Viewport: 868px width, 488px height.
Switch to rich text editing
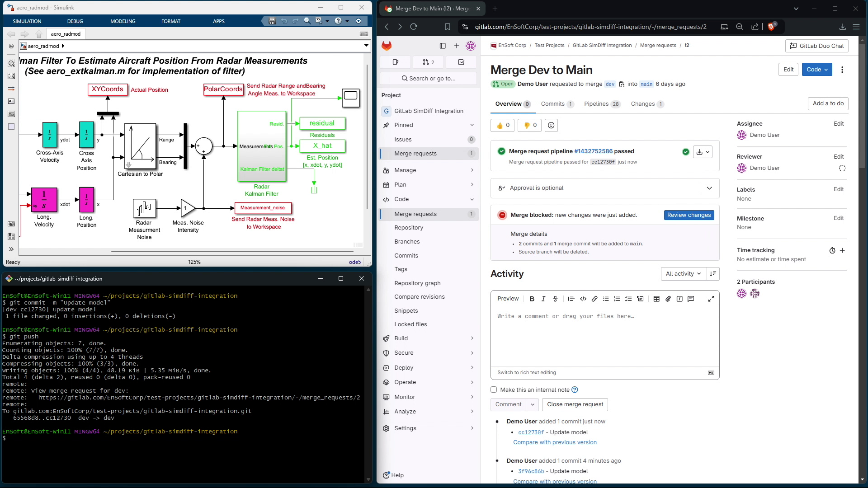tap(527, 372)
